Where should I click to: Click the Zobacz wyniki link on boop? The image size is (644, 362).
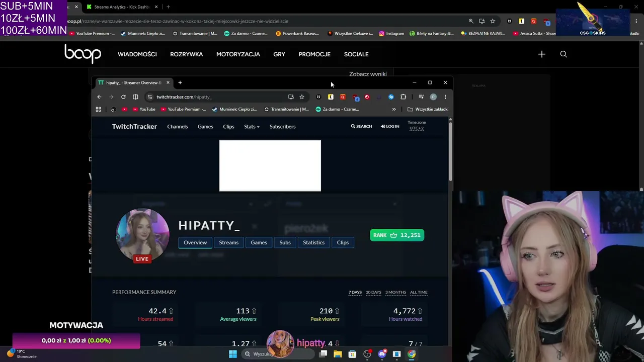click(x=368, y=74)
